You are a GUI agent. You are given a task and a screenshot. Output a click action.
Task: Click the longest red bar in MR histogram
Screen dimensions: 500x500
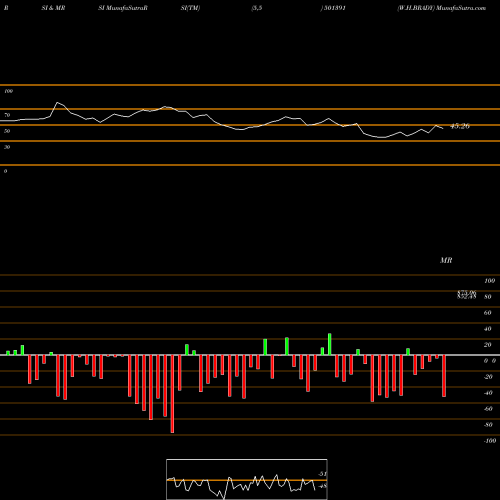coord(172,394)
